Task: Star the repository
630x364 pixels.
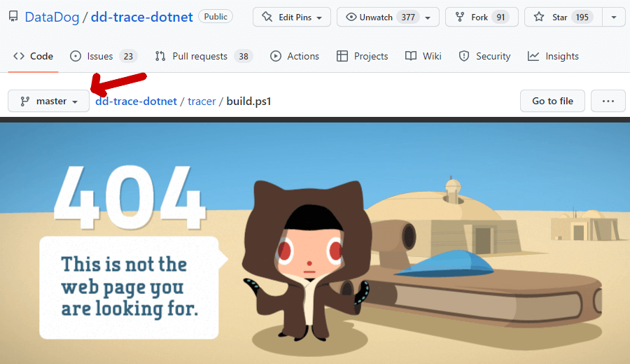Action: (563, 17)
